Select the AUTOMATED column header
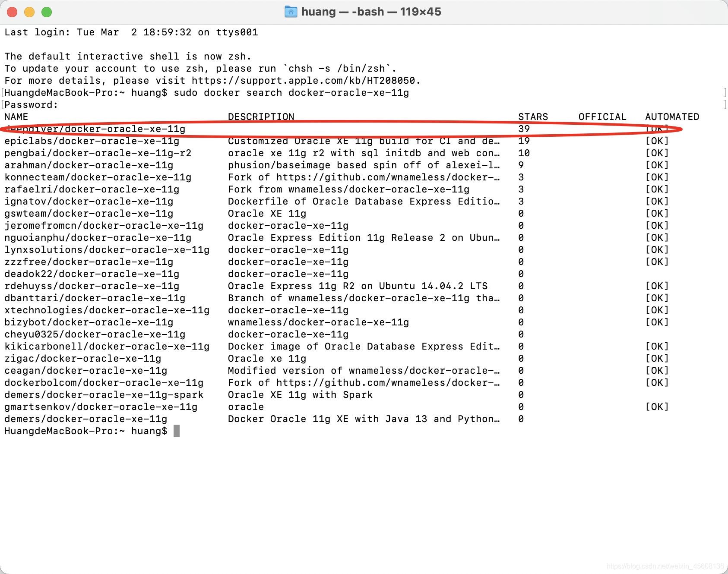 click(672, 117)
